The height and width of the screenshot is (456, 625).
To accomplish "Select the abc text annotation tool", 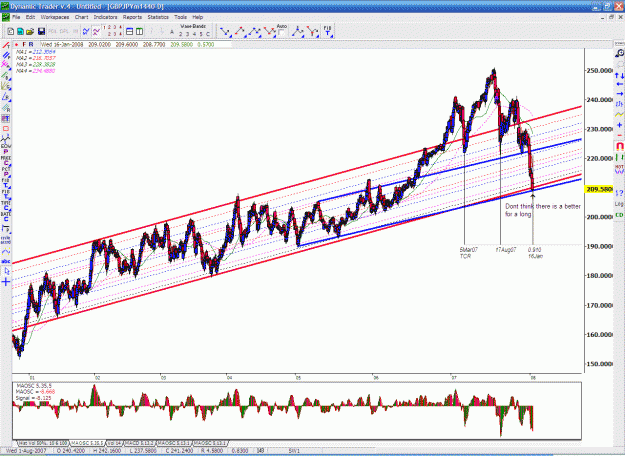I will click(x=6, y=261).
